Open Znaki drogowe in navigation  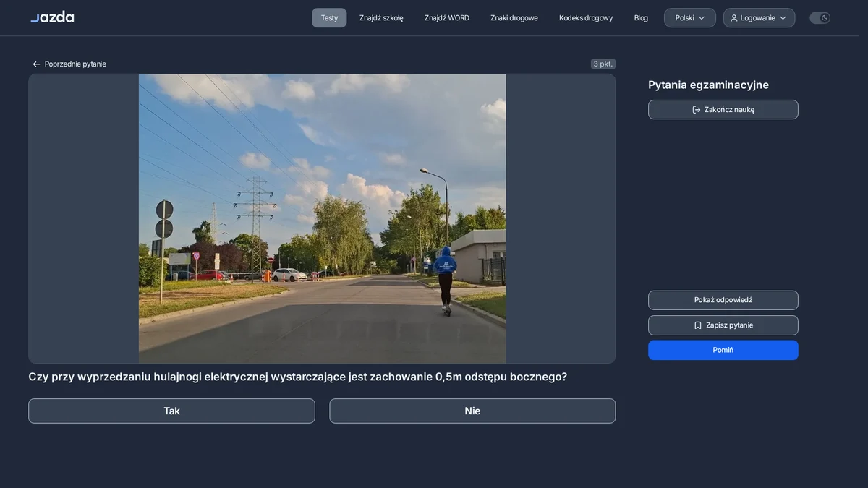[514, 18]
